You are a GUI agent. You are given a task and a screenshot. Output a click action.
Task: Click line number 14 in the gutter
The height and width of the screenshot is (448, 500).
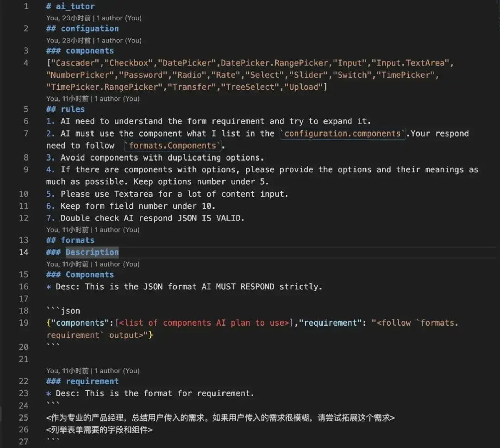(24, 252)
